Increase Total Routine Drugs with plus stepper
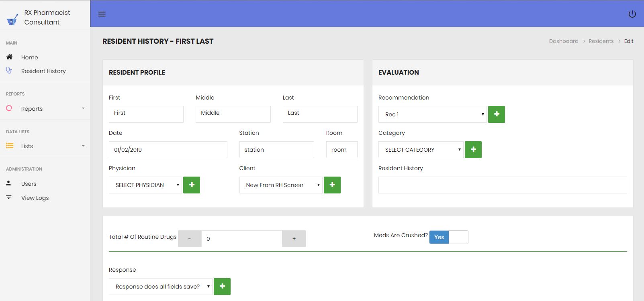Viewport: 644px width, 301px height. click(x=294, y=239)
